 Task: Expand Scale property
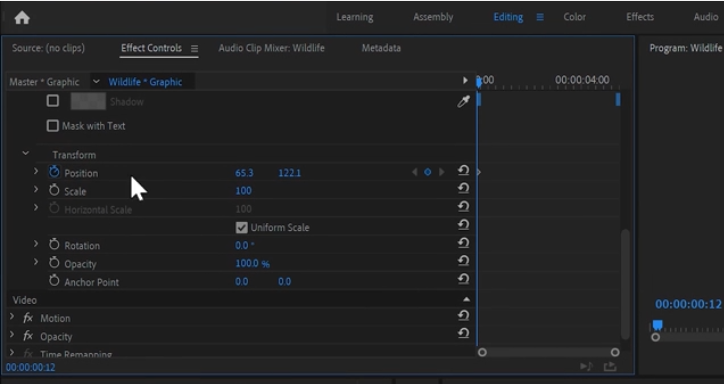coord(36,189)
